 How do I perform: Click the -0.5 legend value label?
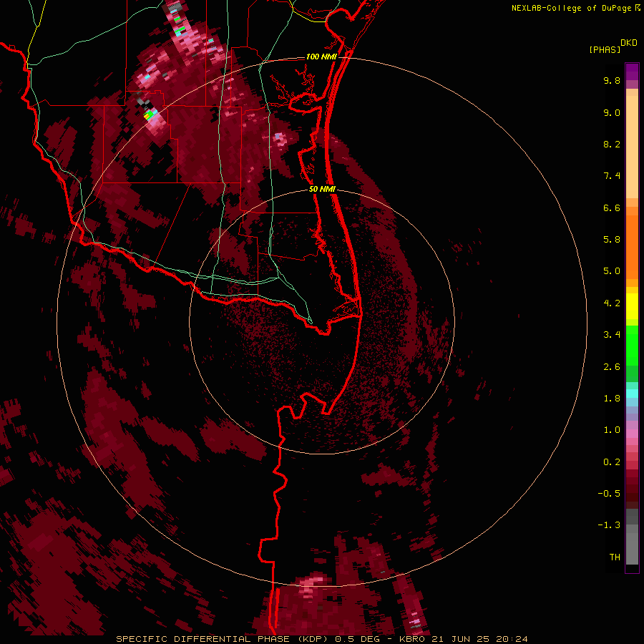[609, 494]
